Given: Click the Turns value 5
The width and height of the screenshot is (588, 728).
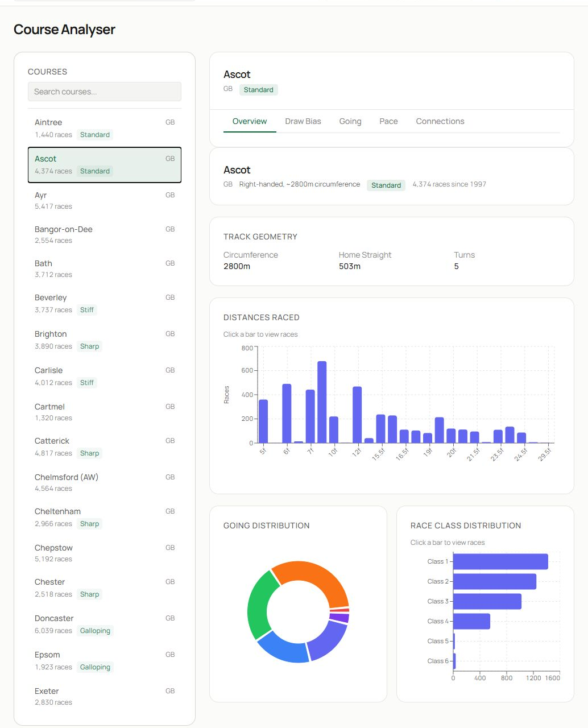Looking at the screenshot, I should [x=456, y=266].
